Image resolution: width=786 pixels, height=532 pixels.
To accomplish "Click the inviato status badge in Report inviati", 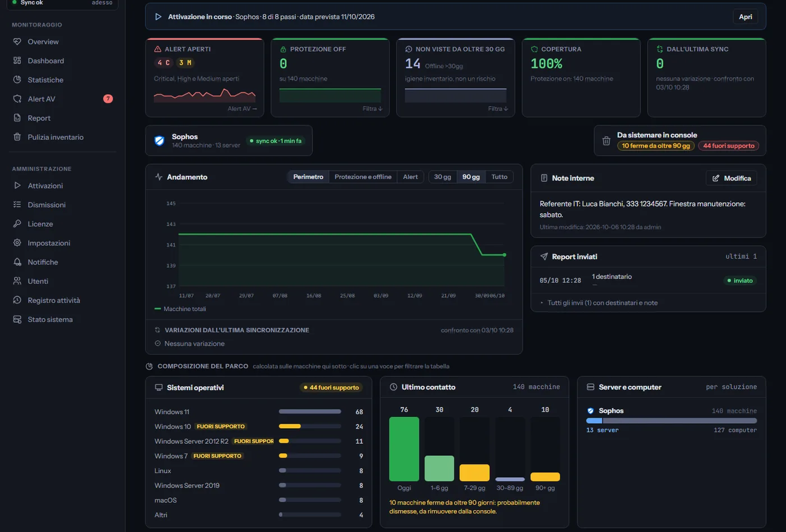I will 740,281.
